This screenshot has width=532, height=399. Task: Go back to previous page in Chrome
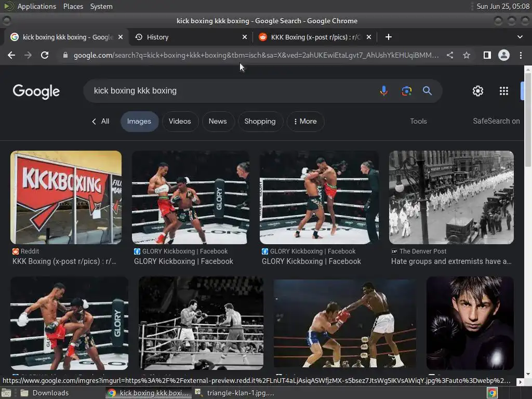[11, 55]
